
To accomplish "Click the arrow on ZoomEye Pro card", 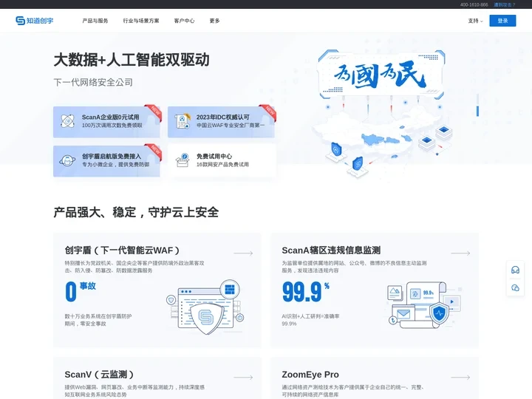I will tap(460, 378).
